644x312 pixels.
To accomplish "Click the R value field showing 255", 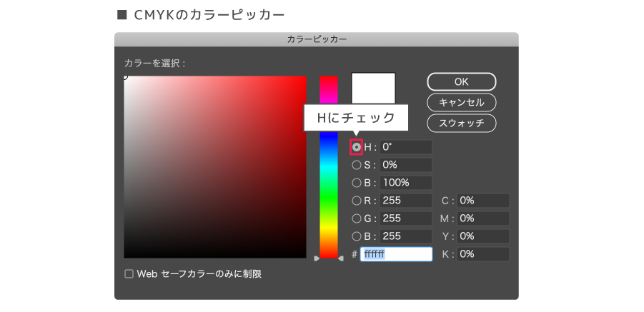I will [x=405, y=201].
